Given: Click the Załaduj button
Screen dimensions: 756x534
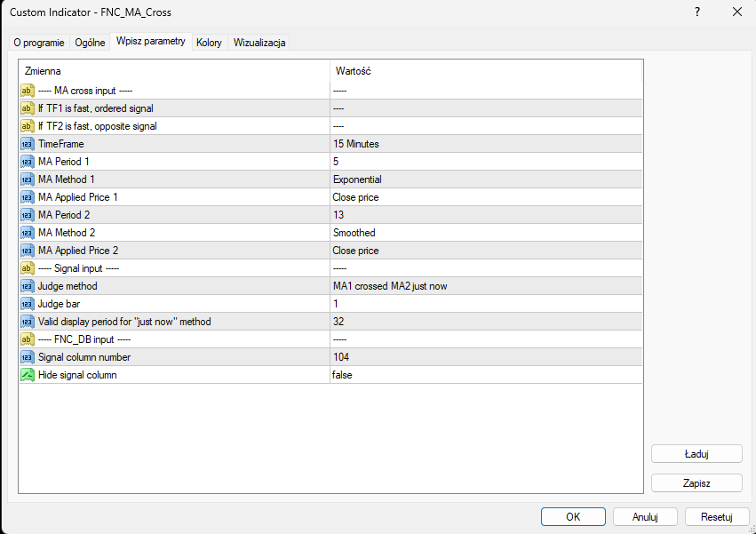Looking at the screenshot, I should click(x=696, y=453).
